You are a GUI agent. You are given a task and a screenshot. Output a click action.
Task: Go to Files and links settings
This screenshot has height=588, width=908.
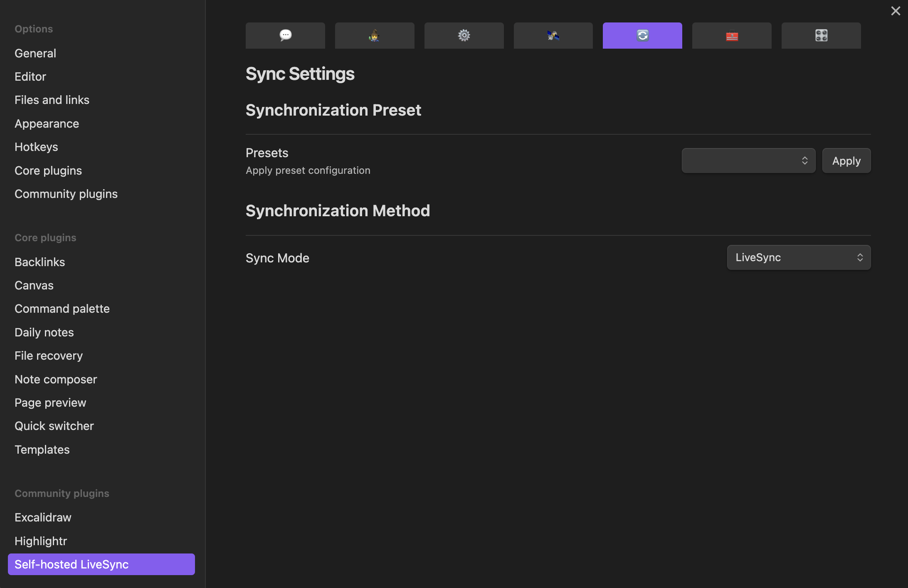point(52,100)
